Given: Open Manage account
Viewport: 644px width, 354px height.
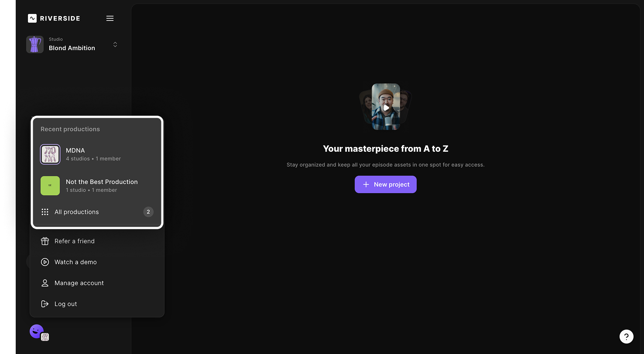Looking at the screenshot, I should [x=97, y=283].
